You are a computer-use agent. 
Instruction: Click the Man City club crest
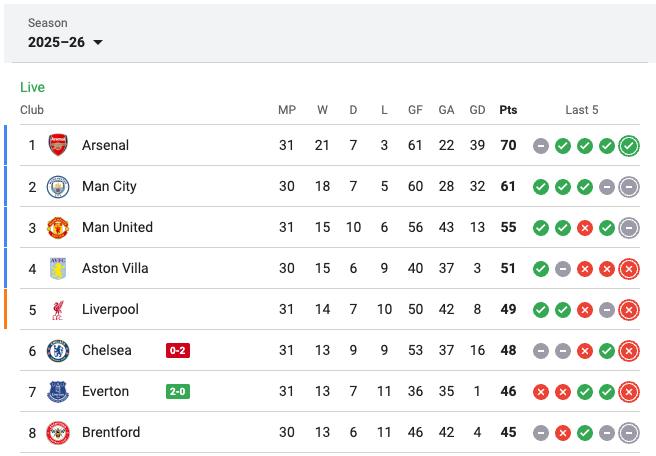pos(58,186)
